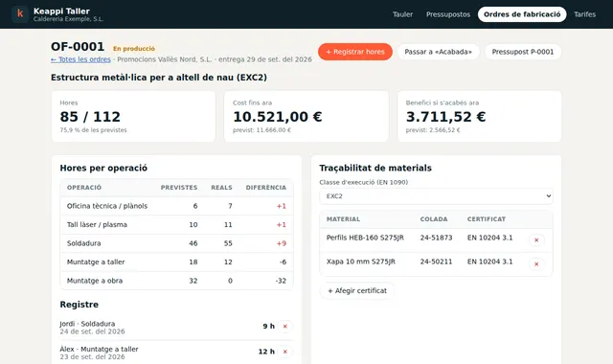Follow the Totes les ordres link
Image resolution: width=613 pixels, height=364 pixels.
pos(80,59)
